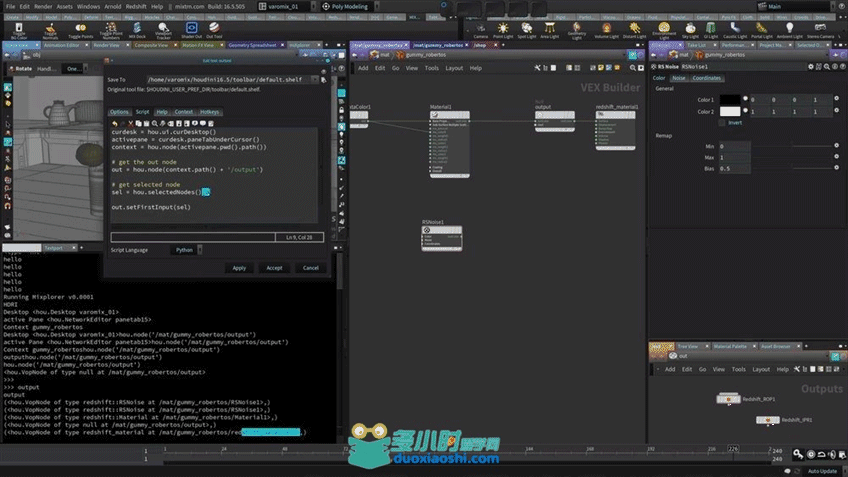Add an Area Light from the shelf

point(549,31)
